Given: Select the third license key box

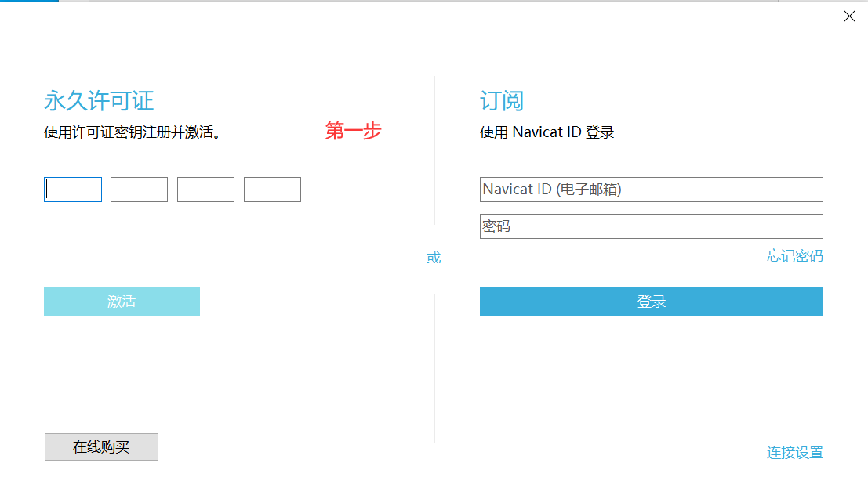Looking at the screenshot, I should pos(205,190).
